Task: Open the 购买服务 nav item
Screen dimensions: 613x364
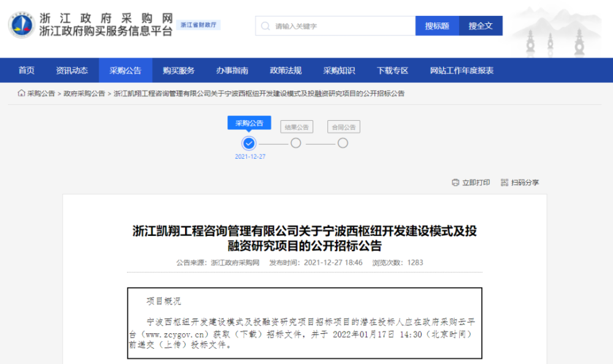Action: click(178, 70)
